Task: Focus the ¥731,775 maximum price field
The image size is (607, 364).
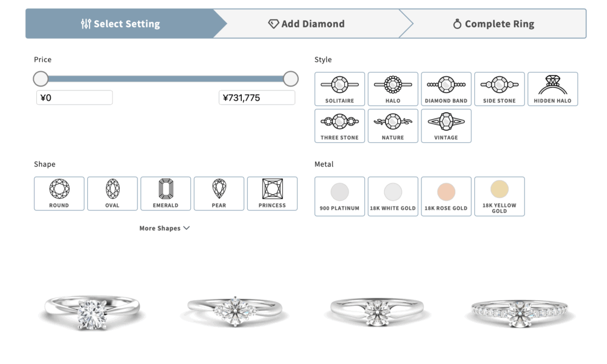Action: [x=257, y=98]
